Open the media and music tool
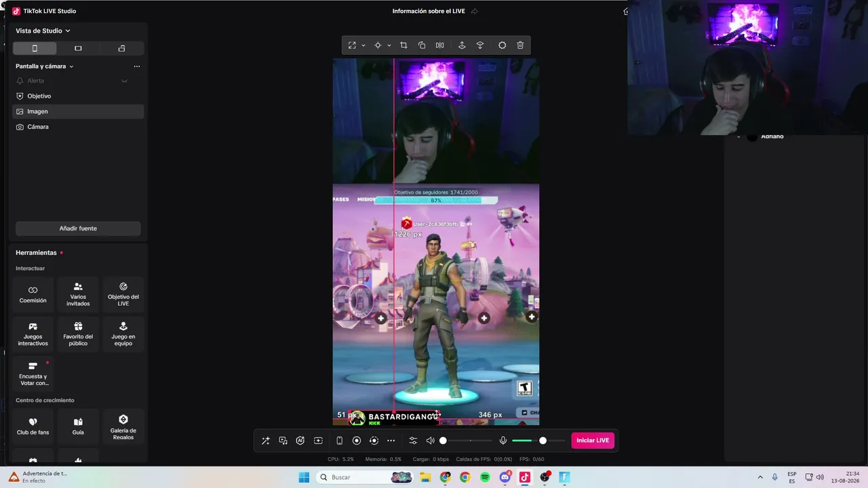This screenshot has width=868, height=488. point(283,441)
